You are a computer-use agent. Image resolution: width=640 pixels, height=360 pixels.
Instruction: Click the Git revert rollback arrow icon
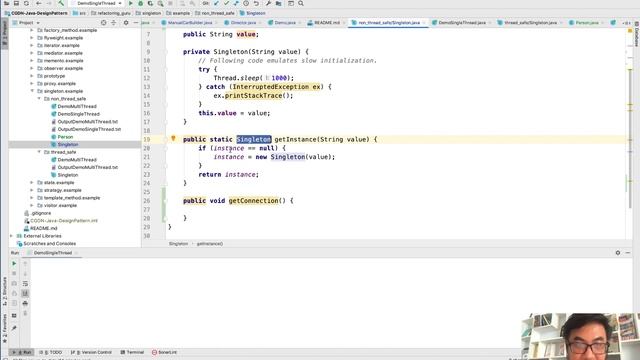click(x=256, y=3)
